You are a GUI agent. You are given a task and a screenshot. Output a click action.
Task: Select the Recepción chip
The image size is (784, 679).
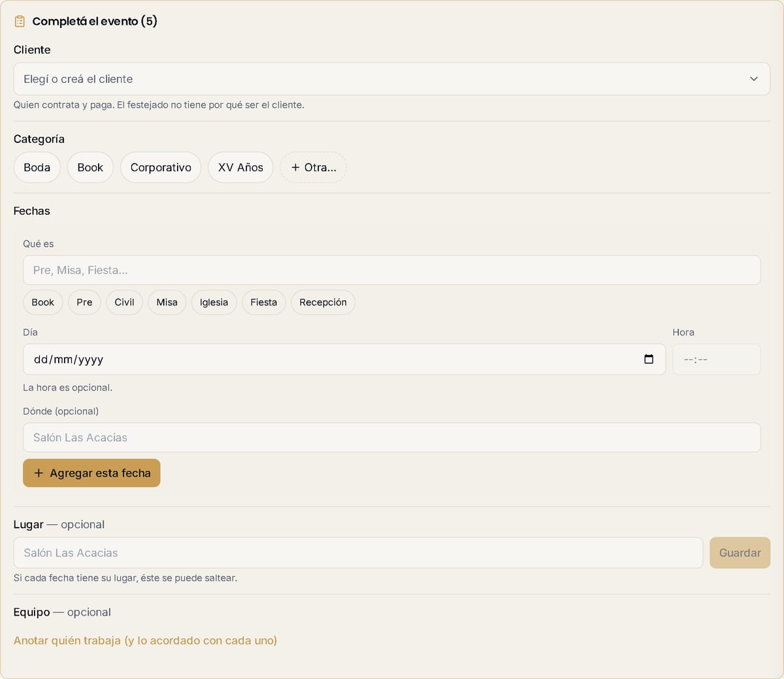click(x=323, y=302)
